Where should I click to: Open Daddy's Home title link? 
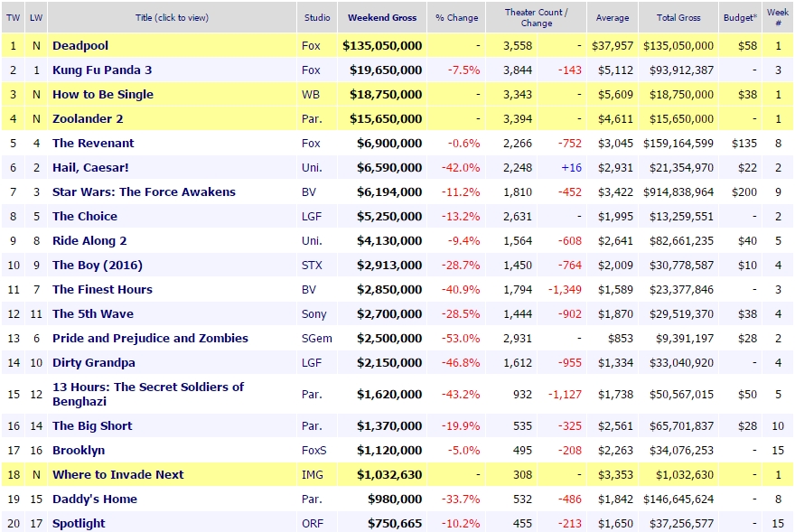pyautogui.click(x=95, y=499)
